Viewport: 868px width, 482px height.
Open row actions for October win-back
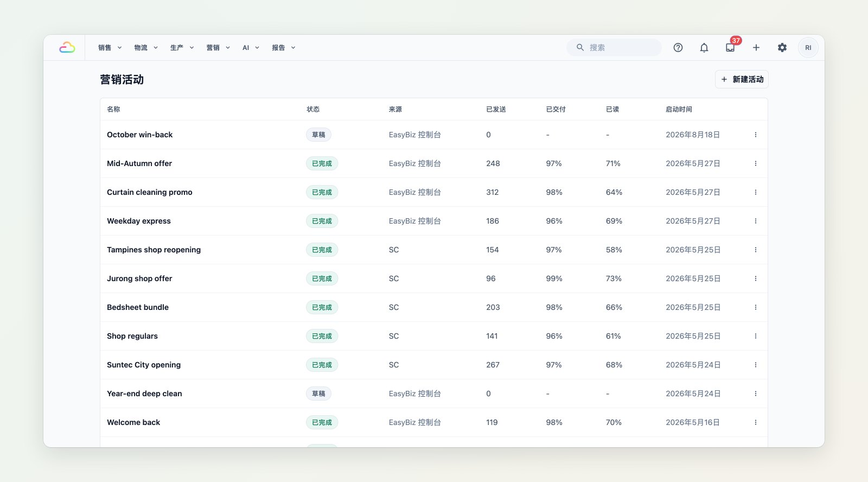tap(756, 135)
